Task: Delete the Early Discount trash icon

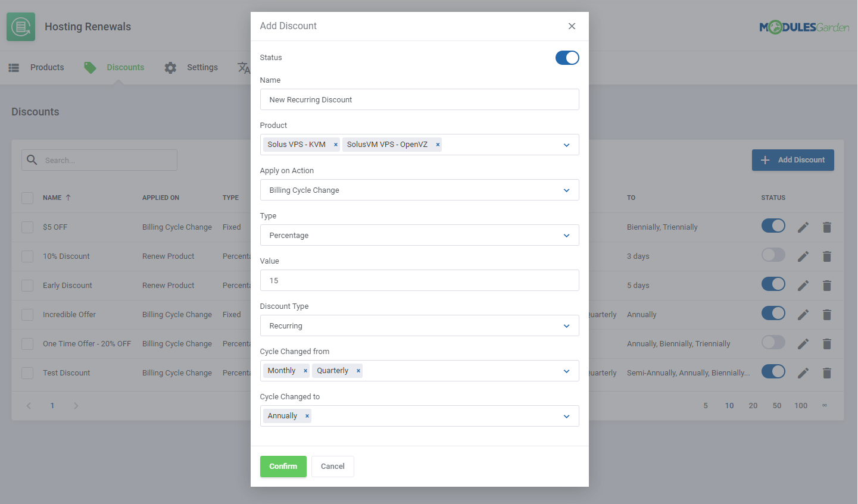Action: pos(827,286)
